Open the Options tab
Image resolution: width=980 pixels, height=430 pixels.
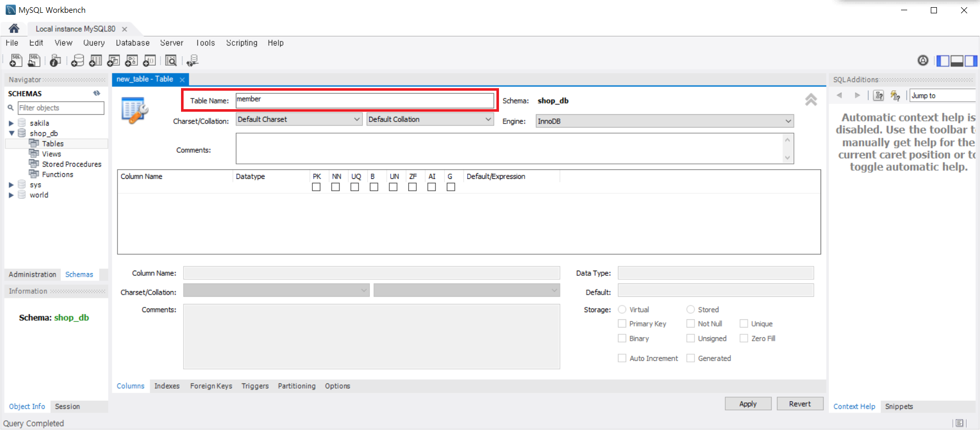pyautogui.click(x=337, y=386)
